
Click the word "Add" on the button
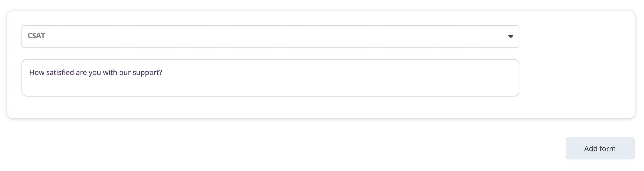(591, 149)
